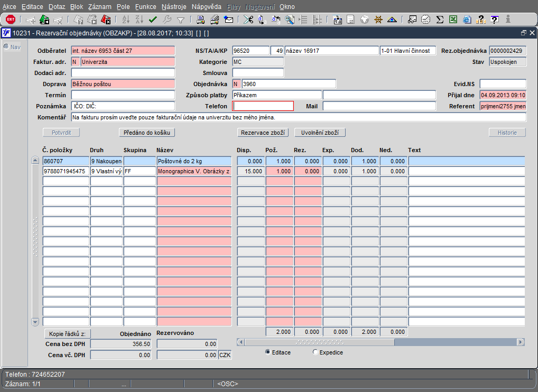Click the sigma sum icon
Image resolution: width=538 pixels, height=392 pixels.
coord(440,20)
